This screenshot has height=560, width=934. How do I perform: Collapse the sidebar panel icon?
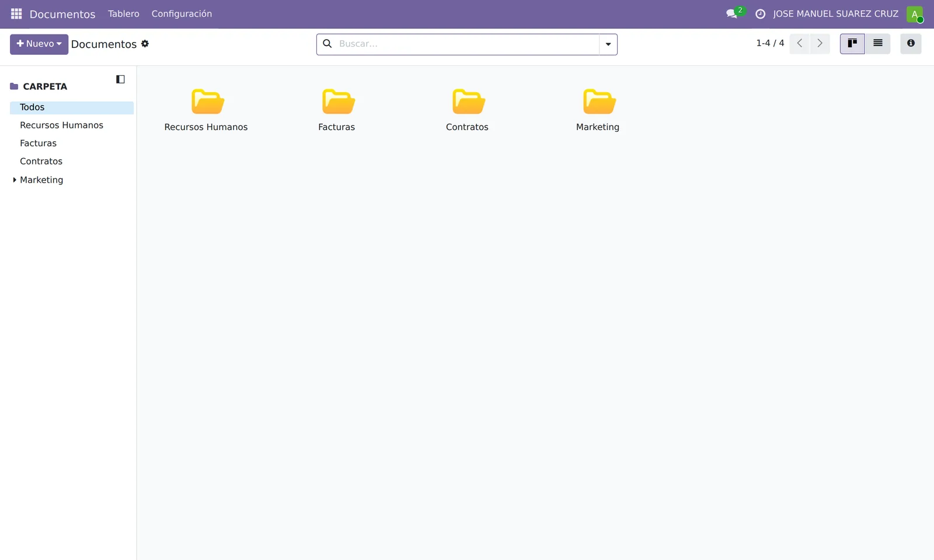tap(120, 79)
